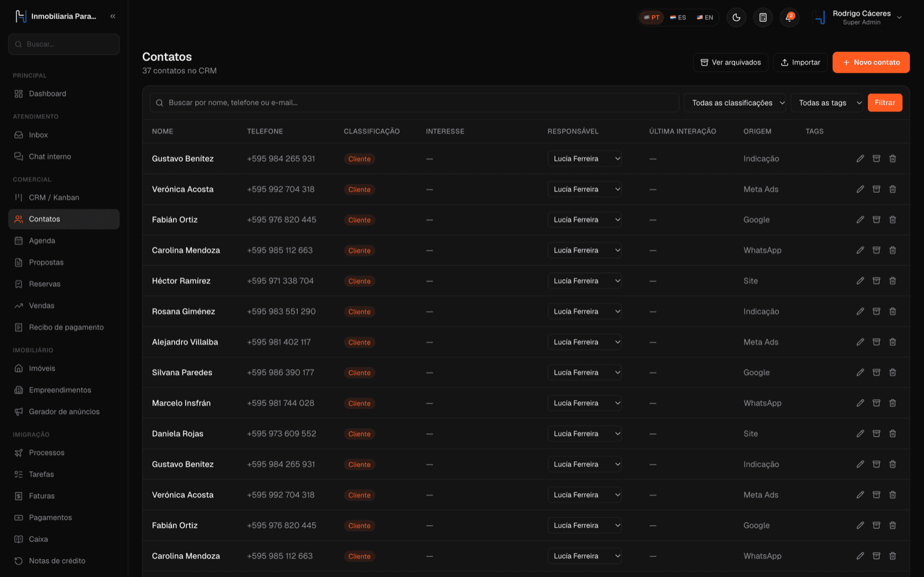924x577 pixels.
Task: Switch language to EN
Action: (705, 18)
